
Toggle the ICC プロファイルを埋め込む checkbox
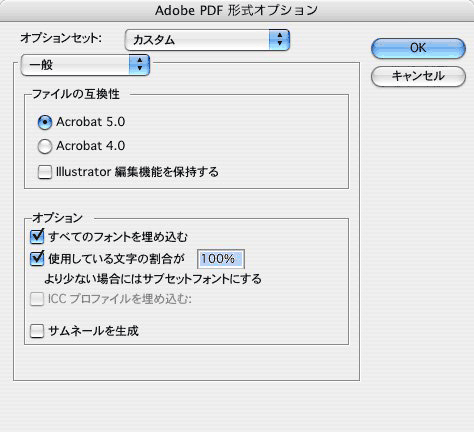click(x=37, y=299)
